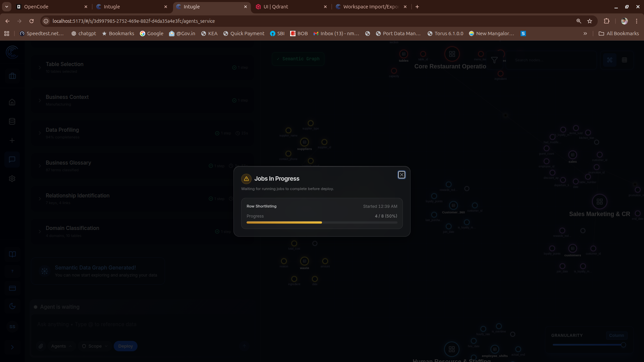Open the SS user avatar
This screenshot has width=644, height=362.
(x=12, y=327)
